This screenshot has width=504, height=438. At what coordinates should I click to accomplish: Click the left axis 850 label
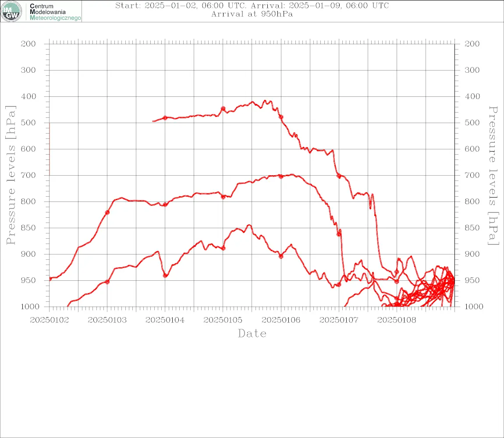(28, 228)
